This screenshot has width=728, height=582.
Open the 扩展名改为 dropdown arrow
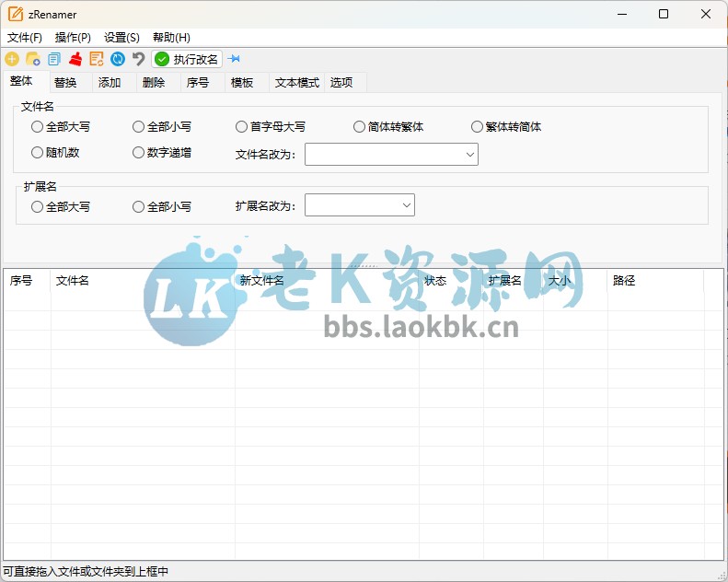coord(407,205)
